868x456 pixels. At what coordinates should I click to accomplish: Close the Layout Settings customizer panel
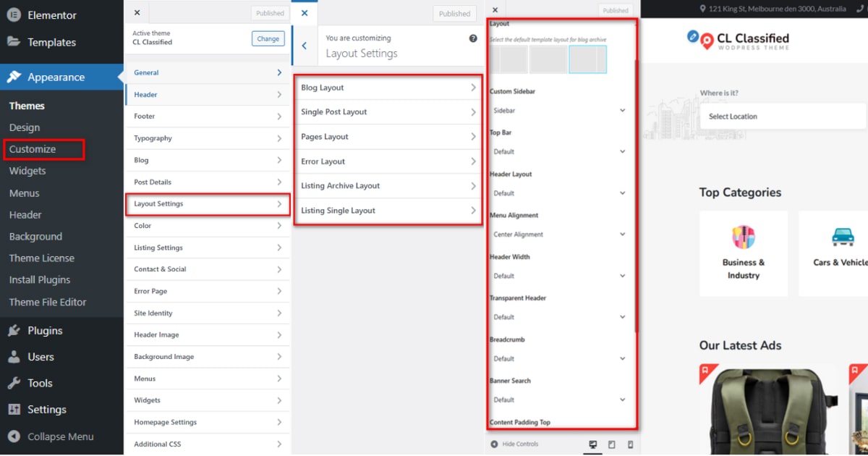click(304, 13)
